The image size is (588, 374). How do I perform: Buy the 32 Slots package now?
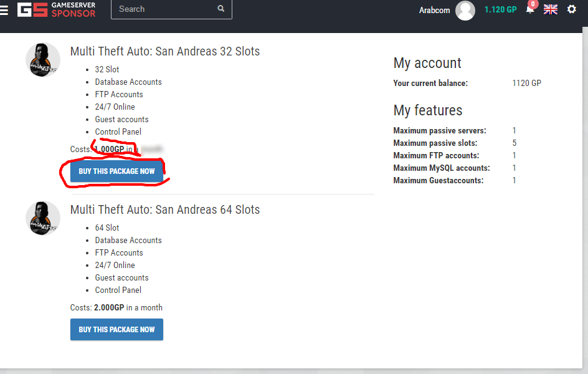pyautogui.click(x=116, y=171)
